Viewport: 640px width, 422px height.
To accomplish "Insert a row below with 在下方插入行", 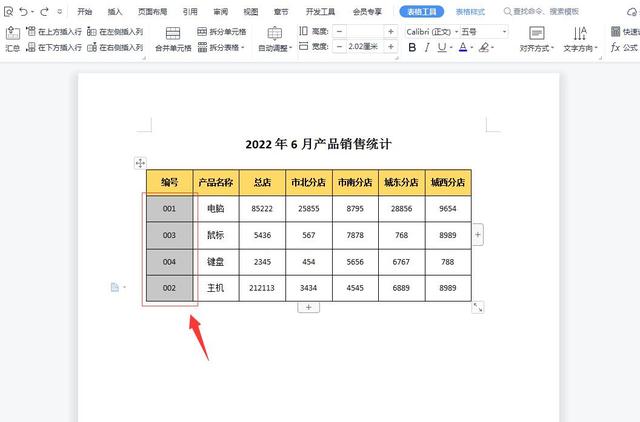I will [x=53, y=47].
